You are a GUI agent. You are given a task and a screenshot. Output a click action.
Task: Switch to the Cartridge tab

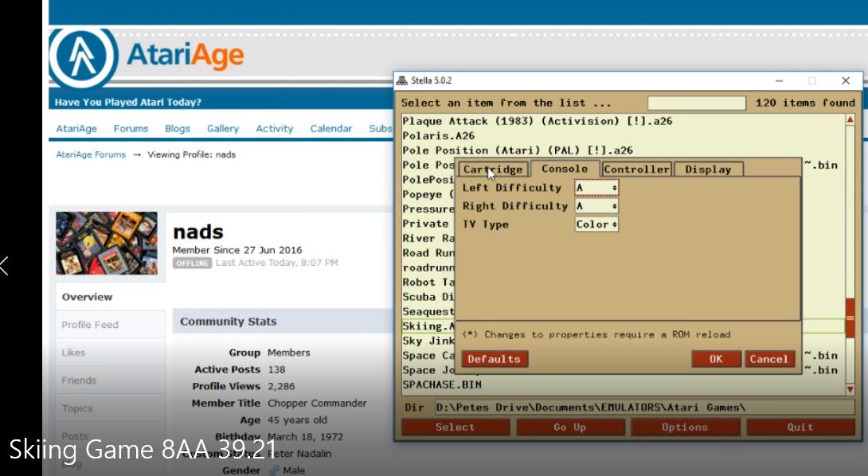493,170
